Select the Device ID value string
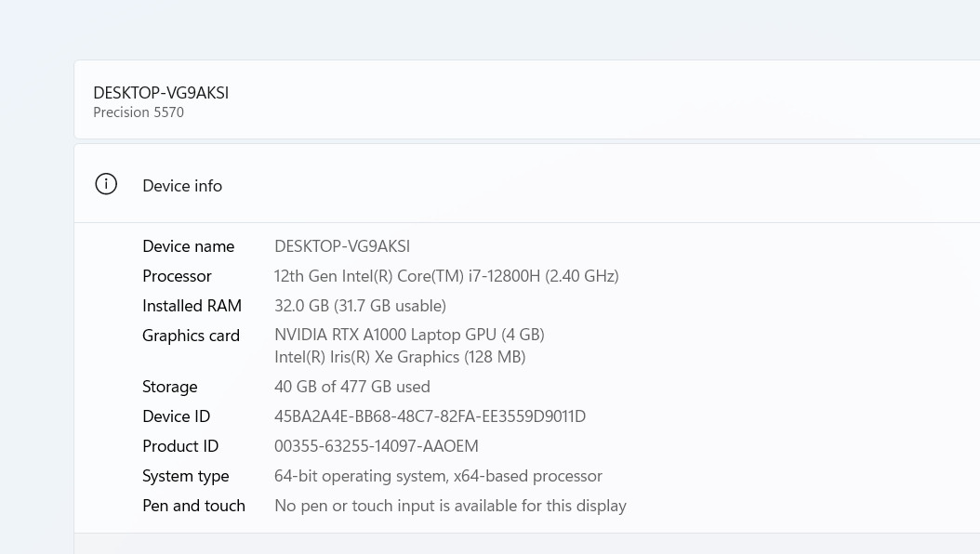 (430, 416)
